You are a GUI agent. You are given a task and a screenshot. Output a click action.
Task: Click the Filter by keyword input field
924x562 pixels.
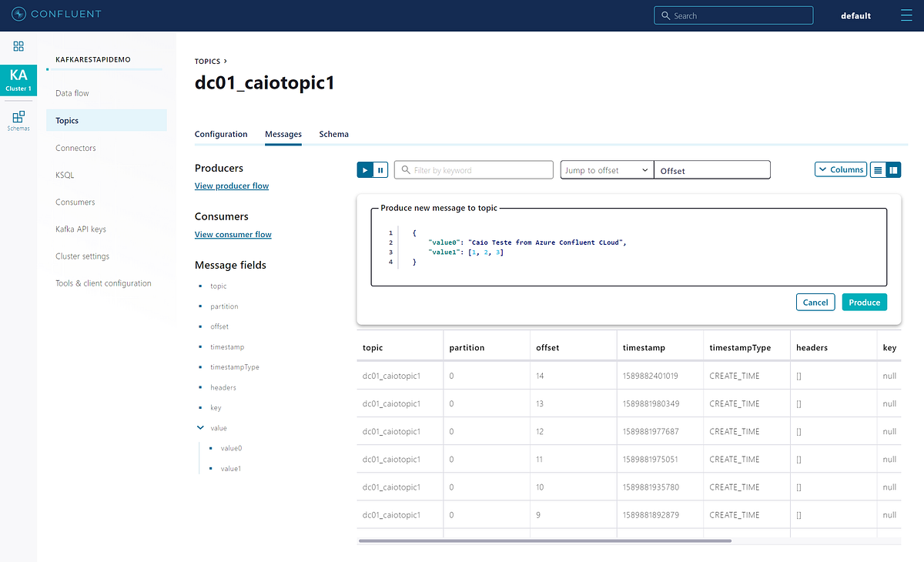coord(474,169)
